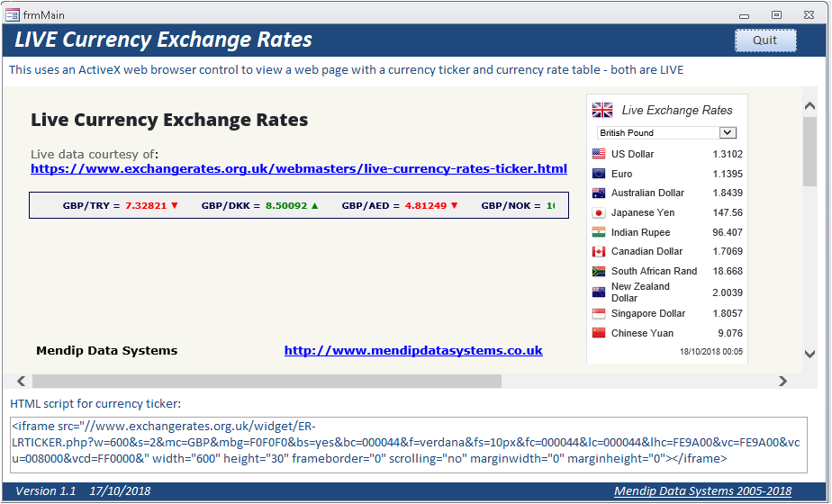The width and height of the screenshot is (832, 504).
Task: Click the Canadian flag icon
Action: 599,251
